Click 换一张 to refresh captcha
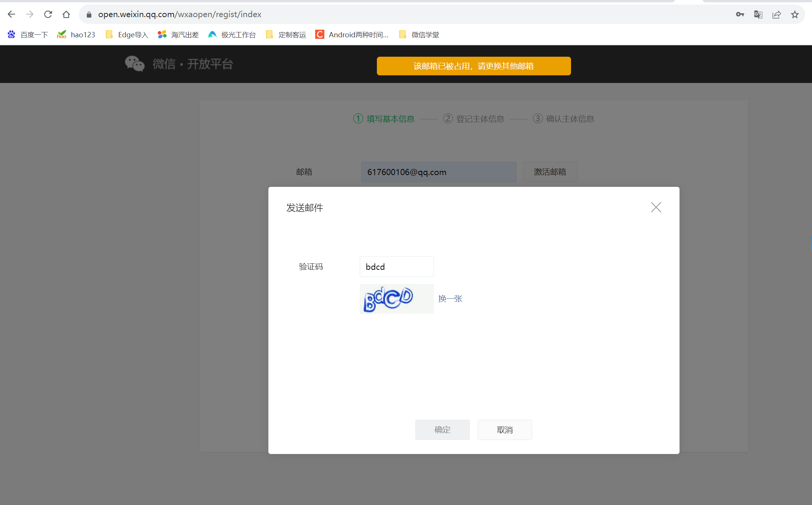 tap(450, 299)
